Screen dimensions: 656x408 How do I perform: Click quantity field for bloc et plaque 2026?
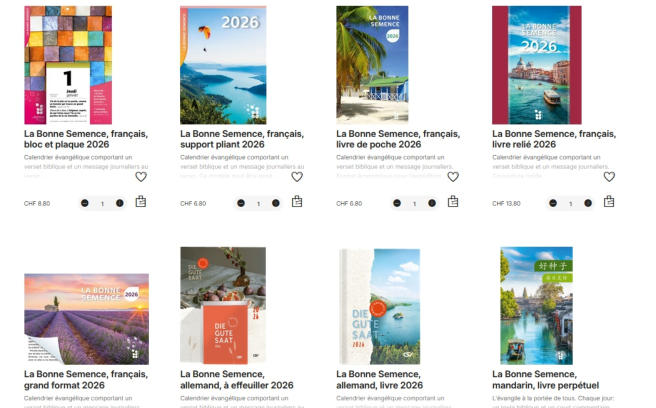(102, 203)
